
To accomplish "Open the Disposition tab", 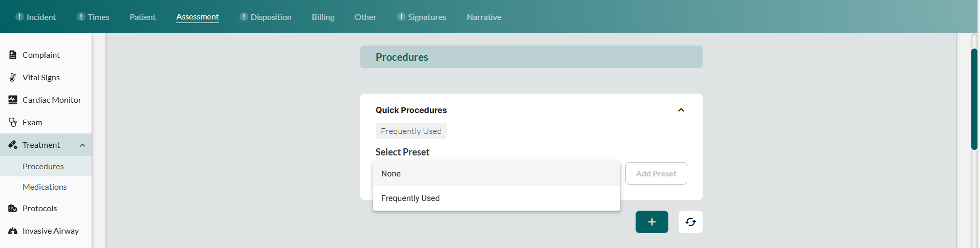I will click(271, 17).
